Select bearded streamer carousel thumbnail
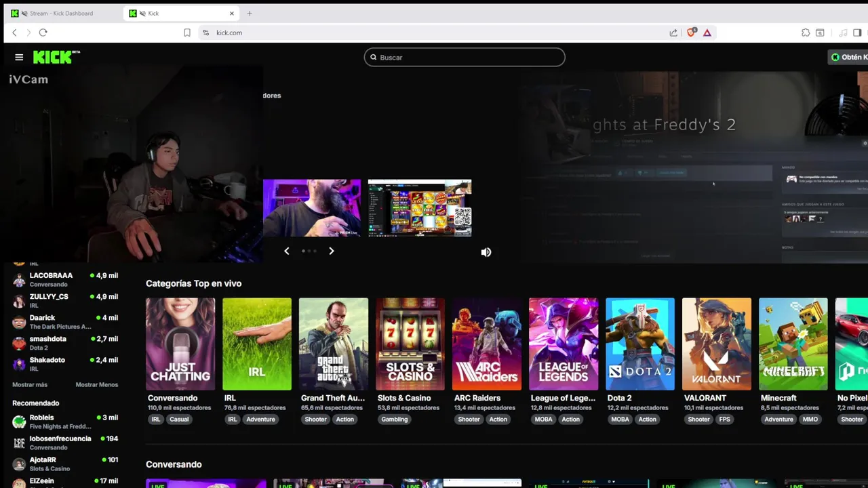This screenshot has width=868, height=488. pos(312,208)
